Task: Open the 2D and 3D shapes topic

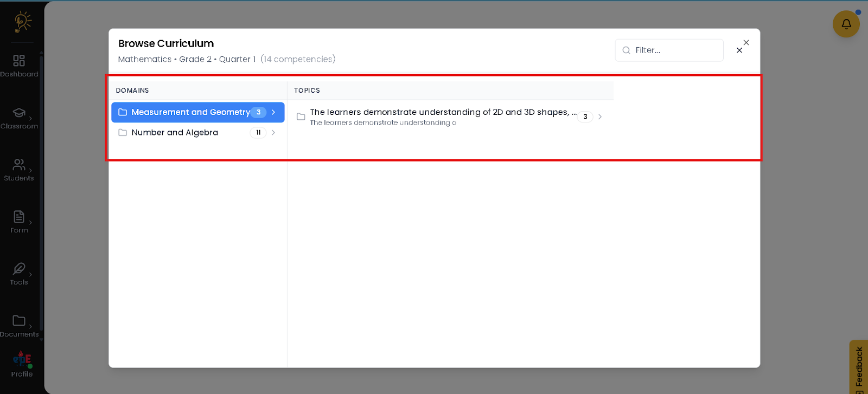Action: [x=439, y=113]
